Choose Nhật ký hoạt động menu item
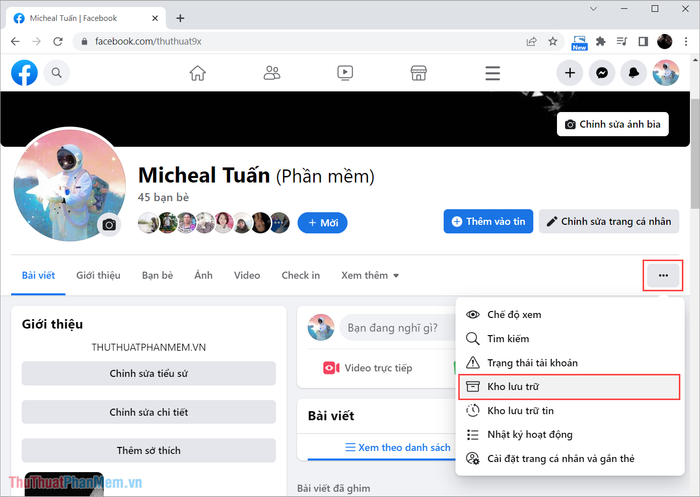This screenshot has height=497, width=700. (x=570, y=434)
